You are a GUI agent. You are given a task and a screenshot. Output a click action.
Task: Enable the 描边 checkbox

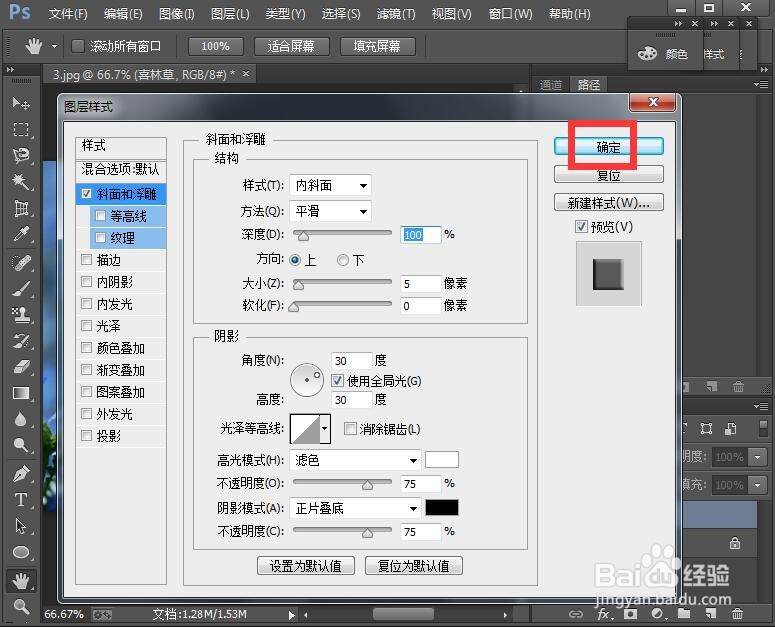[x=86, y=259]
